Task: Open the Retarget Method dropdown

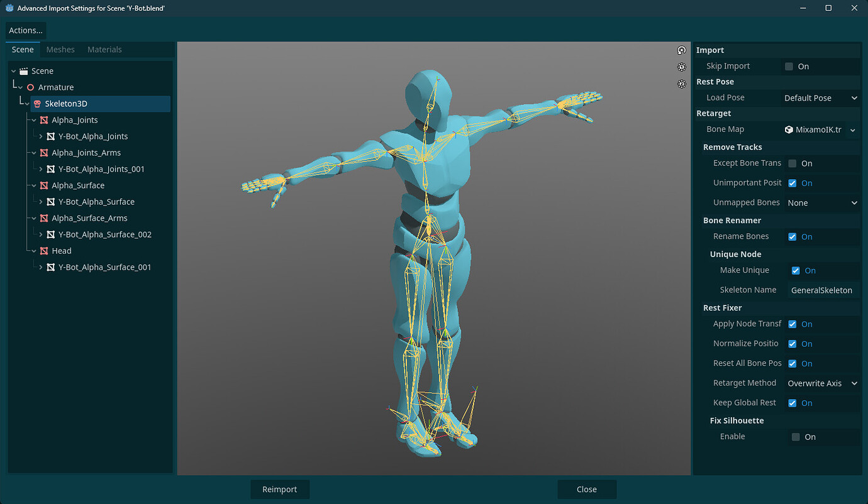Action: [821, 383]
